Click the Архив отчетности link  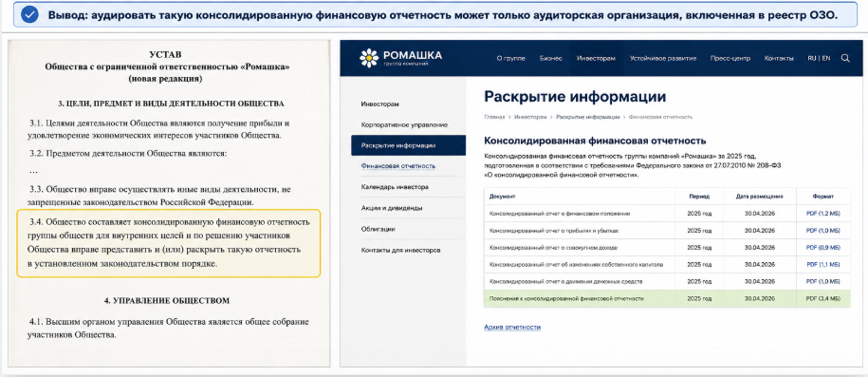(x=512, y=327)
